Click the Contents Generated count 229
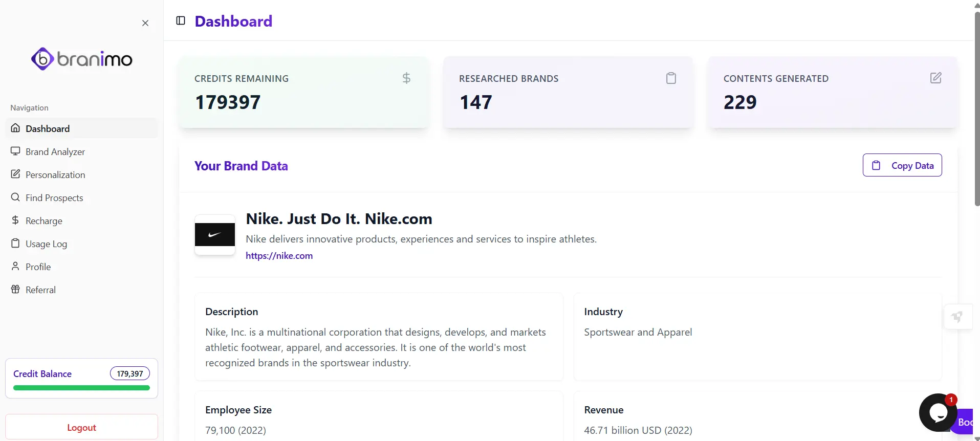980x441 pixels. tap(740, 102)
